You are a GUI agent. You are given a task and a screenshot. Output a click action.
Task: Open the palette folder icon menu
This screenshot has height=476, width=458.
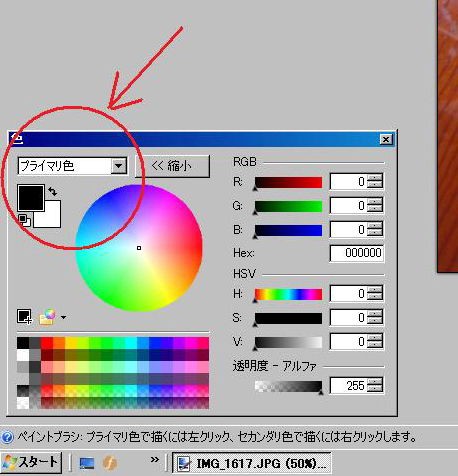(x=47, y=317)
